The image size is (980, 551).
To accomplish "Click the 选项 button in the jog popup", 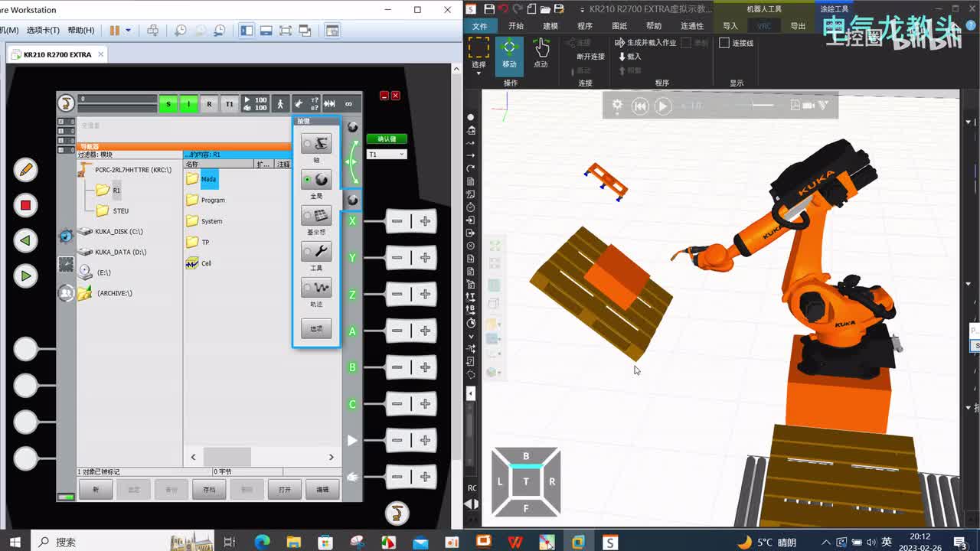I will [x=316, y=328].
